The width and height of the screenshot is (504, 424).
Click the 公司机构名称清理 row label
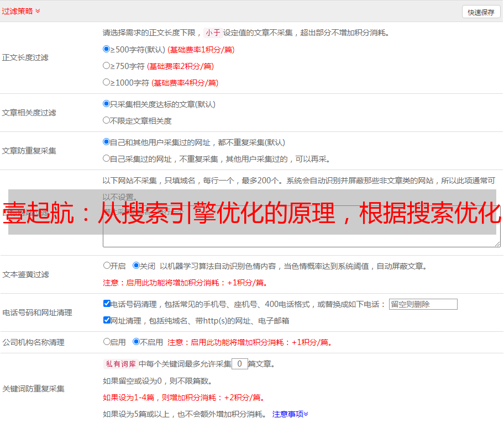[33, 342]
